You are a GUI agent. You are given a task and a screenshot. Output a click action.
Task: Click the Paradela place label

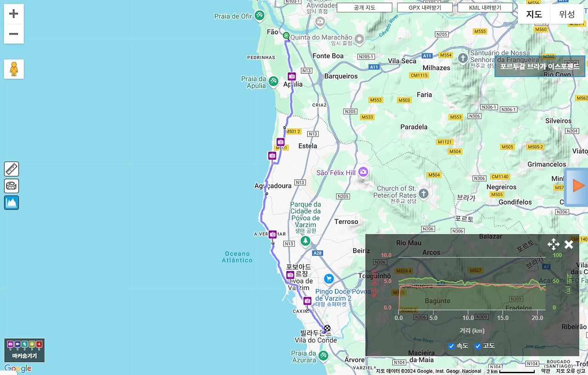414,127
